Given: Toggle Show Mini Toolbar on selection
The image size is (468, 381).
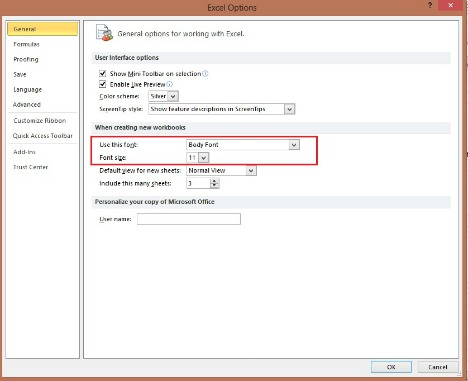Looking at the screenshot, I should (x=103, y=73).
